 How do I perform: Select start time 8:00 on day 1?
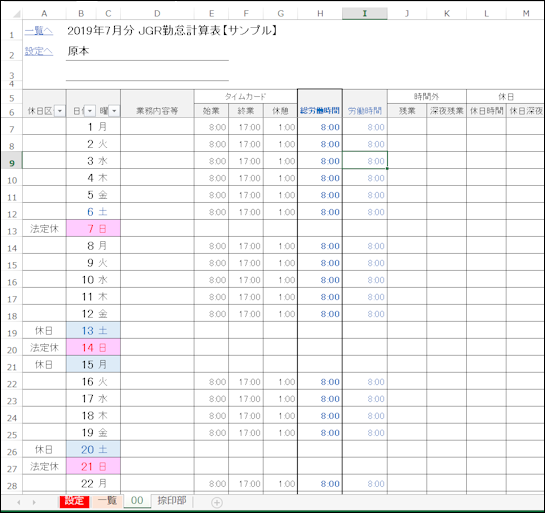click(x=211, y=127)
